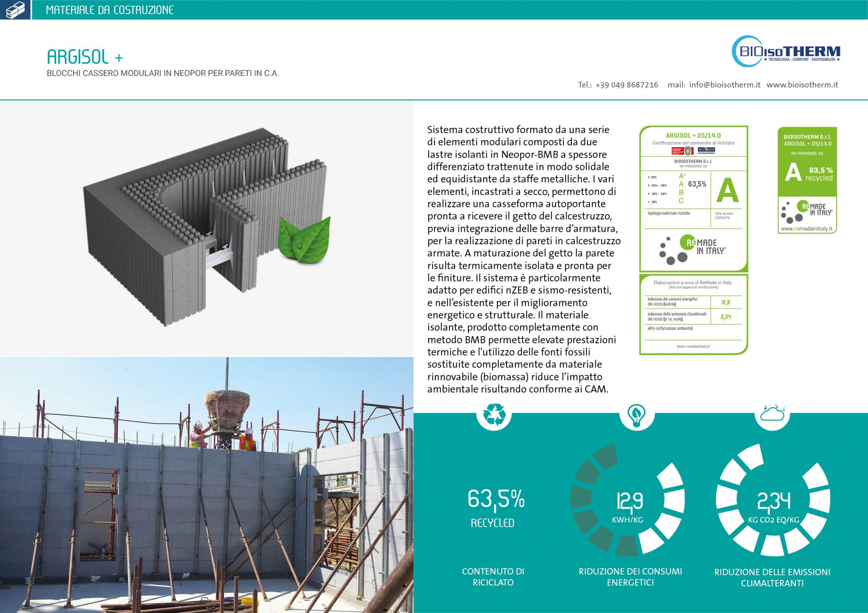Click the ReMade in Italy logo on large certificate
The width and height of the screenshot is (868, 613).
coord(692,250)
